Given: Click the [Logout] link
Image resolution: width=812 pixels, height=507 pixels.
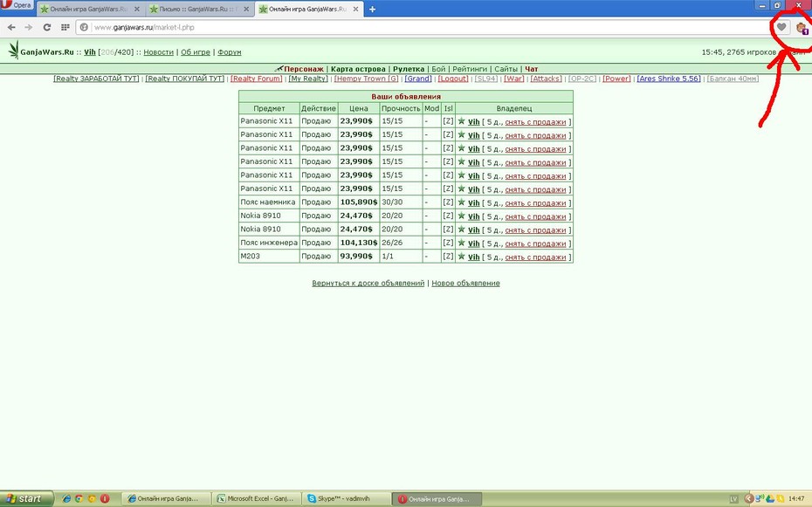Looking at the screenshot, I should [x=453, y=79].
